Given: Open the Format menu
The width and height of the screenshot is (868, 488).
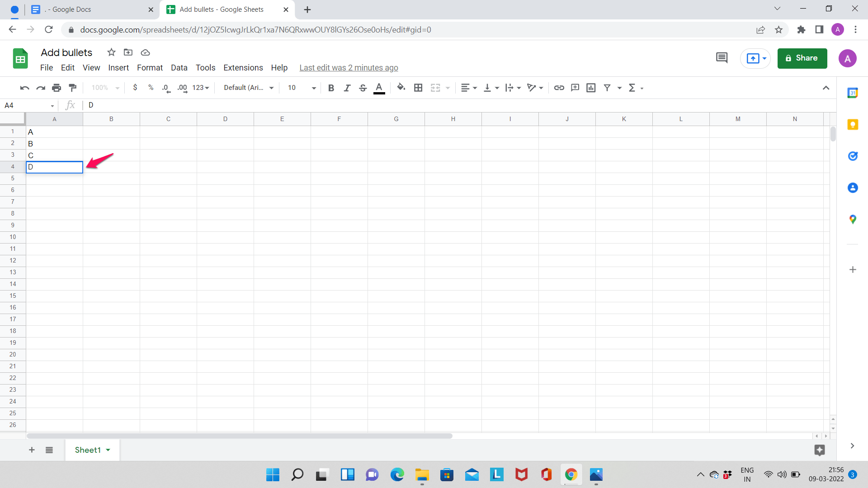Looking at the screenshot, I should 149,67.
